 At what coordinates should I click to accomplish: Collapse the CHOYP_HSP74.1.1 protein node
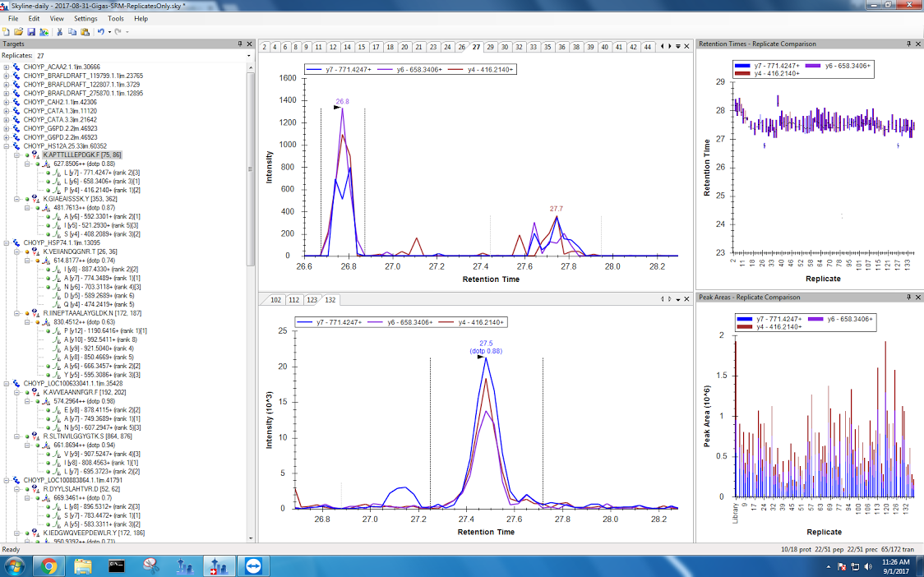point(7,242)
